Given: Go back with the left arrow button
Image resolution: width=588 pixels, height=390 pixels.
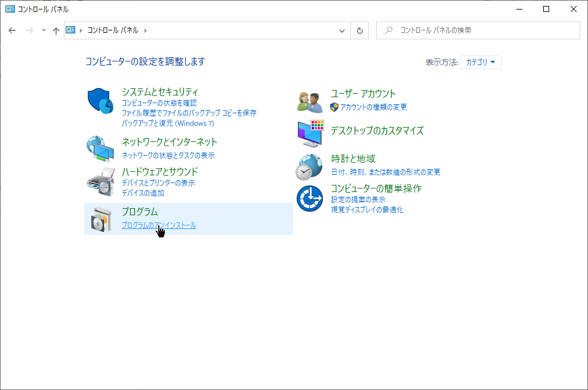Looking at the screenshot, I should click(12, 30).
